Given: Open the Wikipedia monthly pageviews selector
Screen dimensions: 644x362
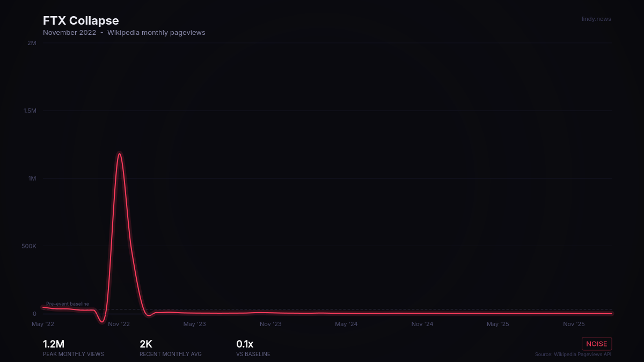Looking at the screenshot, I should [x=156, y=32].
